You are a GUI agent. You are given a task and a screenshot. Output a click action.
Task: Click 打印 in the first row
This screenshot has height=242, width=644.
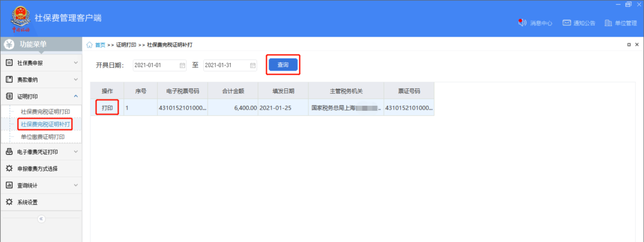pos(107,108)
